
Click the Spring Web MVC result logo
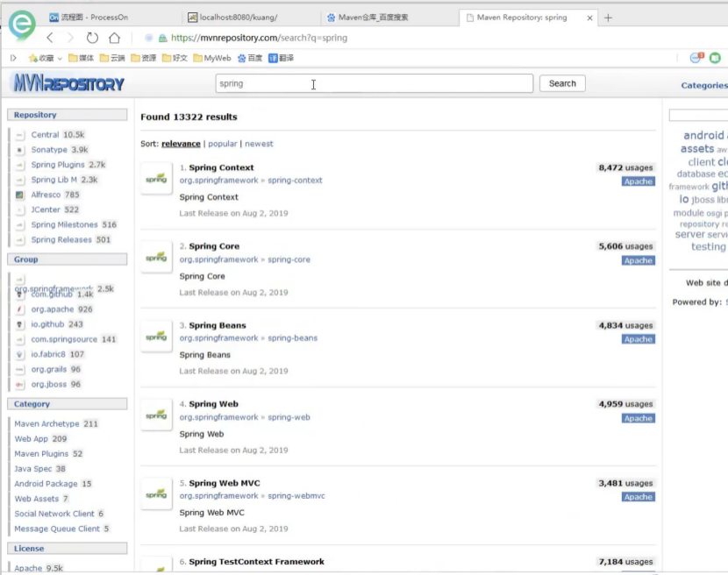click(x=156, y=494)
